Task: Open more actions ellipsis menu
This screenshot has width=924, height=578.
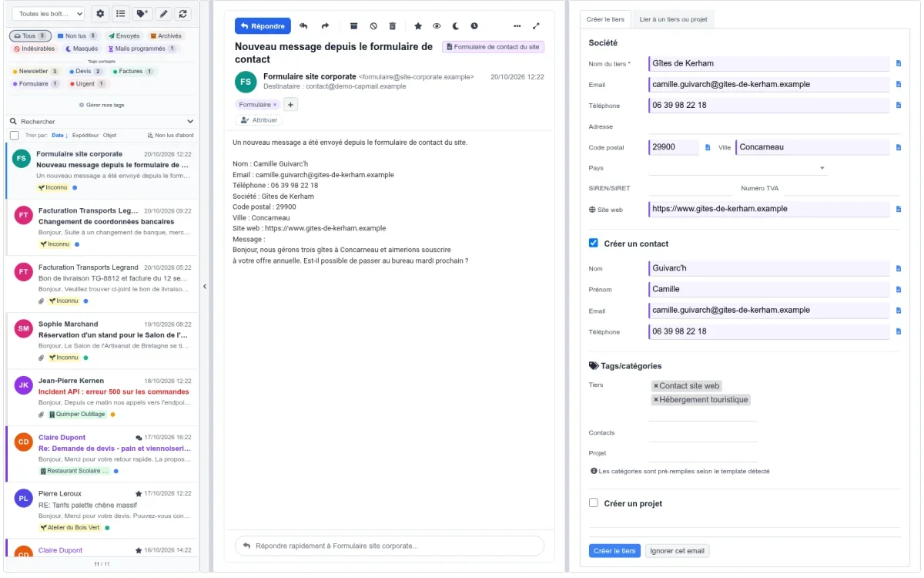Action: click(x=517, y=26)
